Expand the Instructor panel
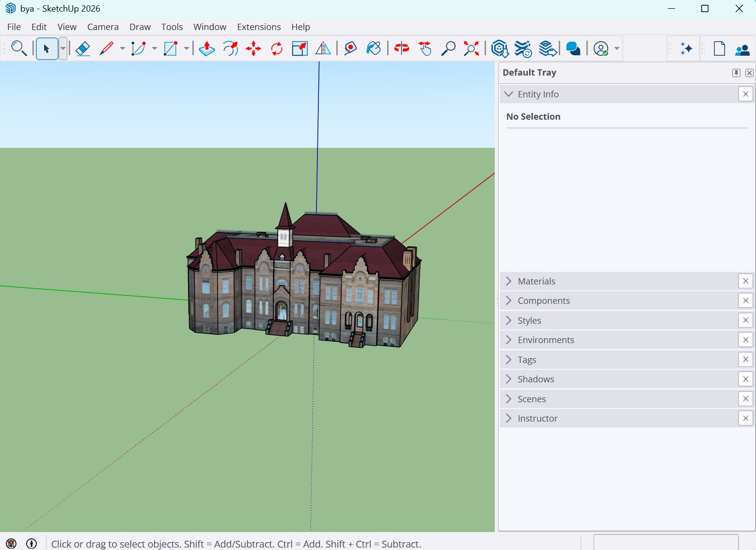The width and height of the screenshot is (756, 550). (x=508, y=418)
